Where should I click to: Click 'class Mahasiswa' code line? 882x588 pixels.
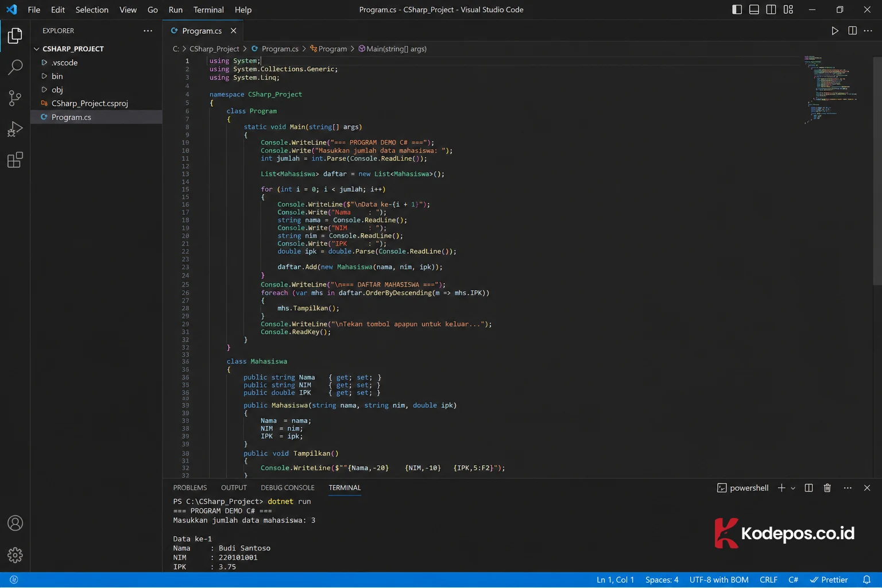257,362
